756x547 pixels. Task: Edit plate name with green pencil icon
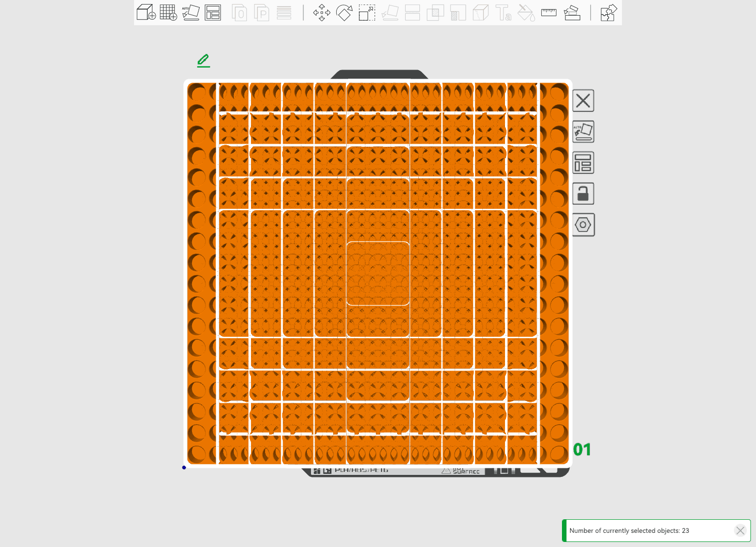[x=204, y=60]
